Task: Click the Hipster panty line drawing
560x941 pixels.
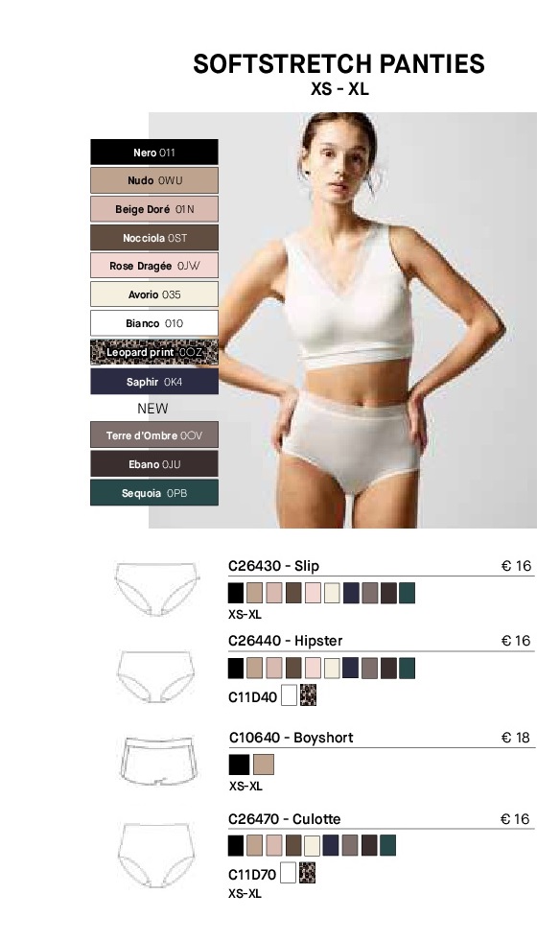Action: 156,676
